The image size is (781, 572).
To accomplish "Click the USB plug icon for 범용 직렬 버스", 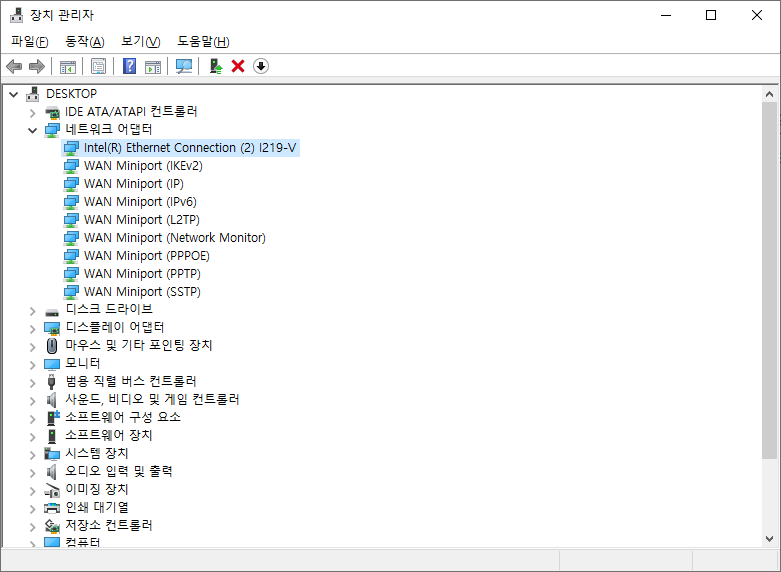I will point(52,382).
